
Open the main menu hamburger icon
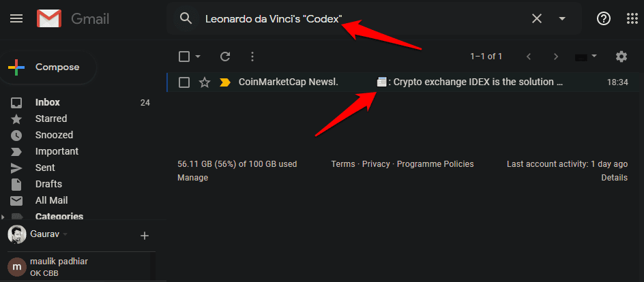point(16,18)
